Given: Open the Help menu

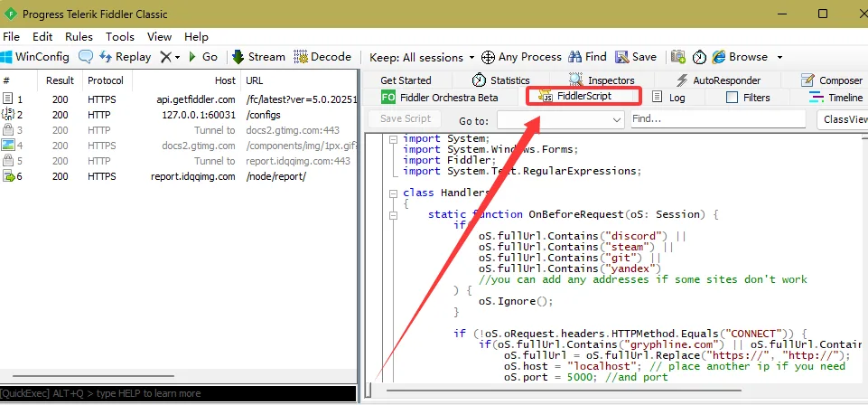Looking at the screenshot, I should 196,36.
